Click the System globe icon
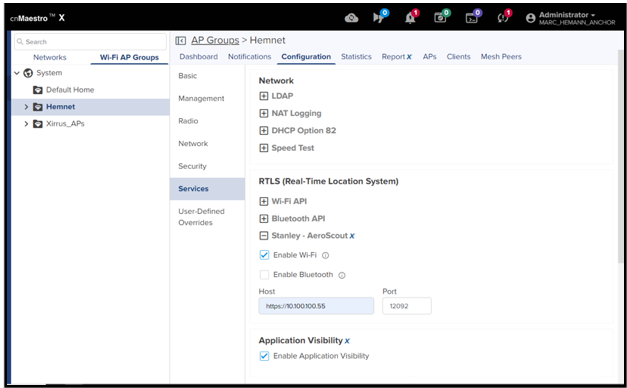The width and height of the screenshot is (627, 388). point(28,73)
